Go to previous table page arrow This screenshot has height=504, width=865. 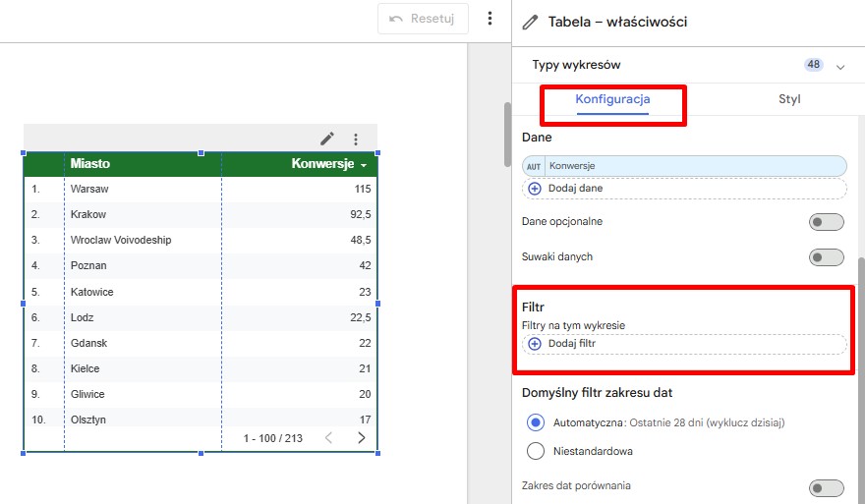[x=328, y=438]
